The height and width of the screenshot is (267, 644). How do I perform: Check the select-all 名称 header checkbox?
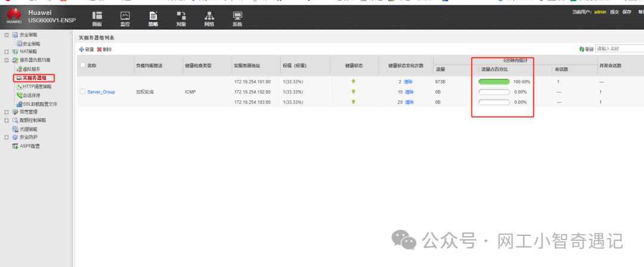82,65
